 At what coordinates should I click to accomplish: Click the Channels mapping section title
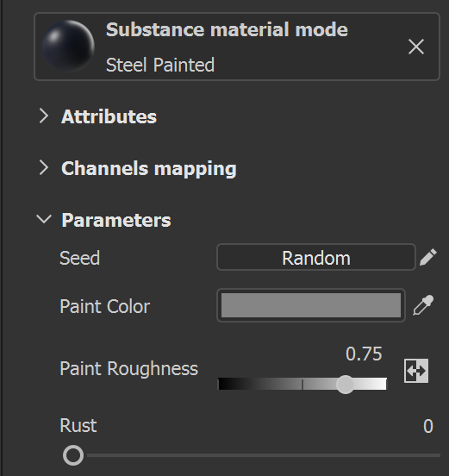(x=149, y=168)
